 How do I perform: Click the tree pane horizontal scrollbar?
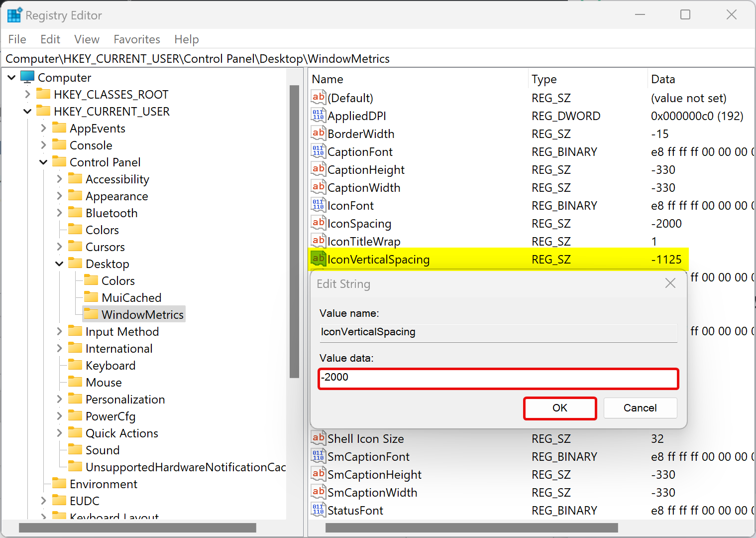[x=137, y=528]
